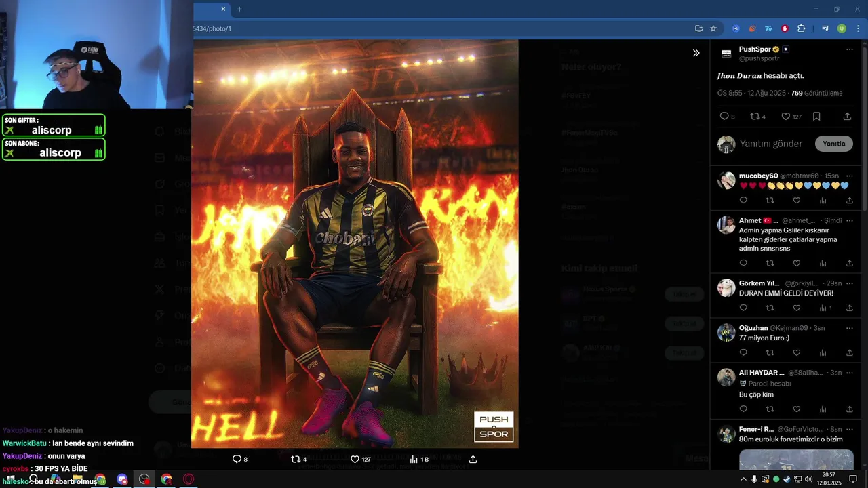Image resolution: width=868 pixels, height=488 pixels.
Task: Retweet mucobey60's comment
Action: pyautogui.click(x=770, y=201)
